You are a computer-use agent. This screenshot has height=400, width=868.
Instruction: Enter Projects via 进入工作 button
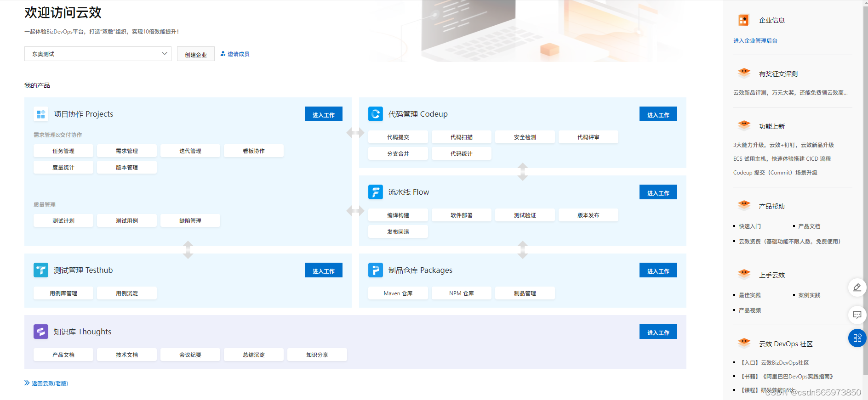click(324, 114)
